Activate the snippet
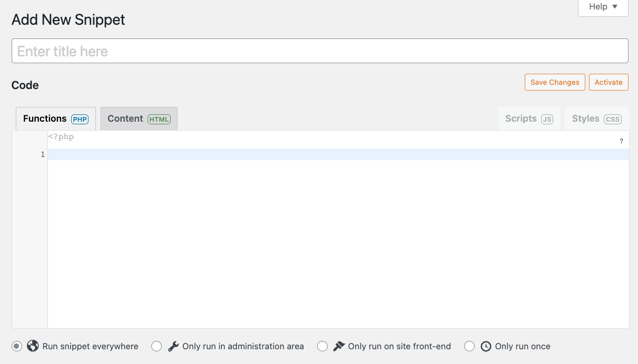Viewport: 638px width, 364px height. pos(608,82)
